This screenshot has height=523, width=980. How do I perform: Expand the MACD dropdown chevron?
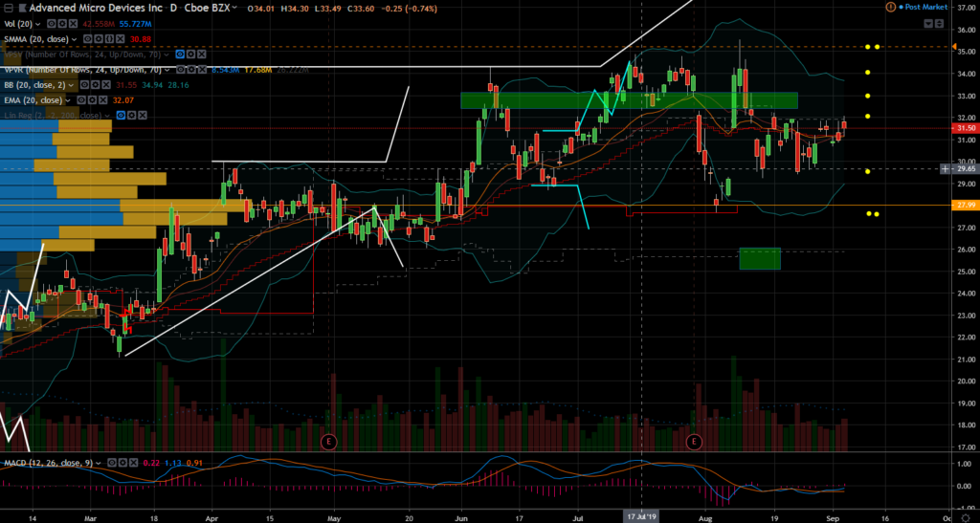99,464
